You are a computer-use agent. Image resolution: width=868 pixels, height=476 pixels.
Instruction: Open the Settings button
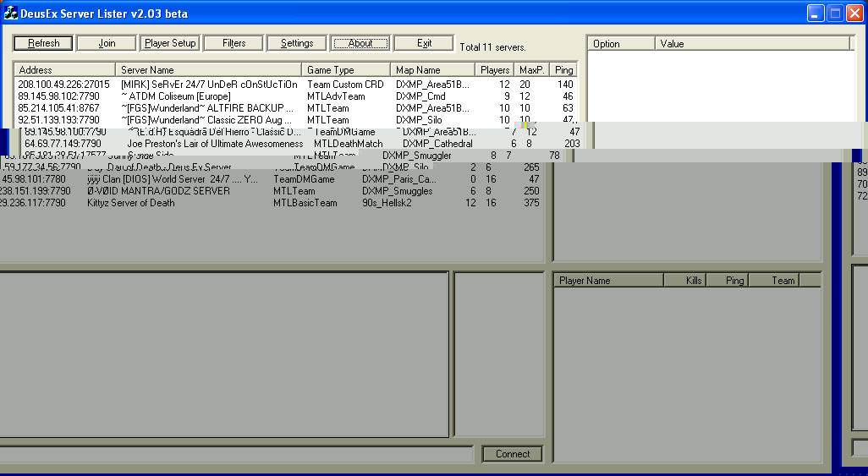tap(297, 43)
